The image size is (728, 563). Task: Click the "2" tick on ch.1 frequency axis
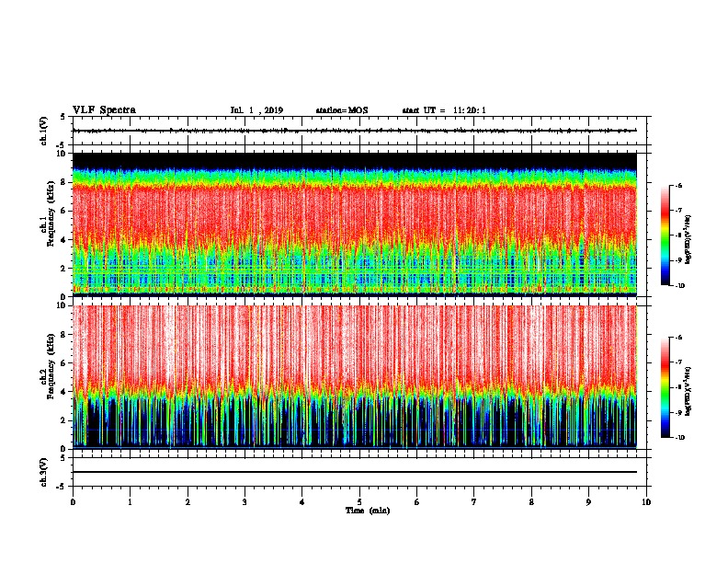coord(64,268)
